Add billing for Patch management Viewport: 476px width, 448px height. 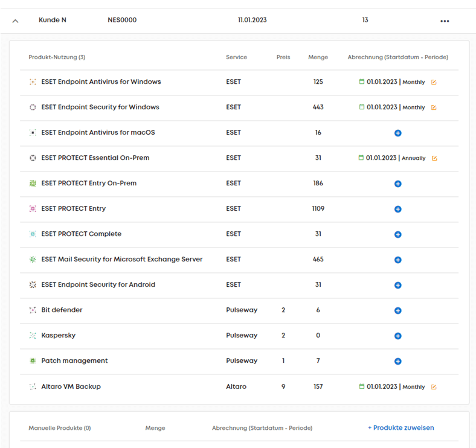tap(397, 361)
